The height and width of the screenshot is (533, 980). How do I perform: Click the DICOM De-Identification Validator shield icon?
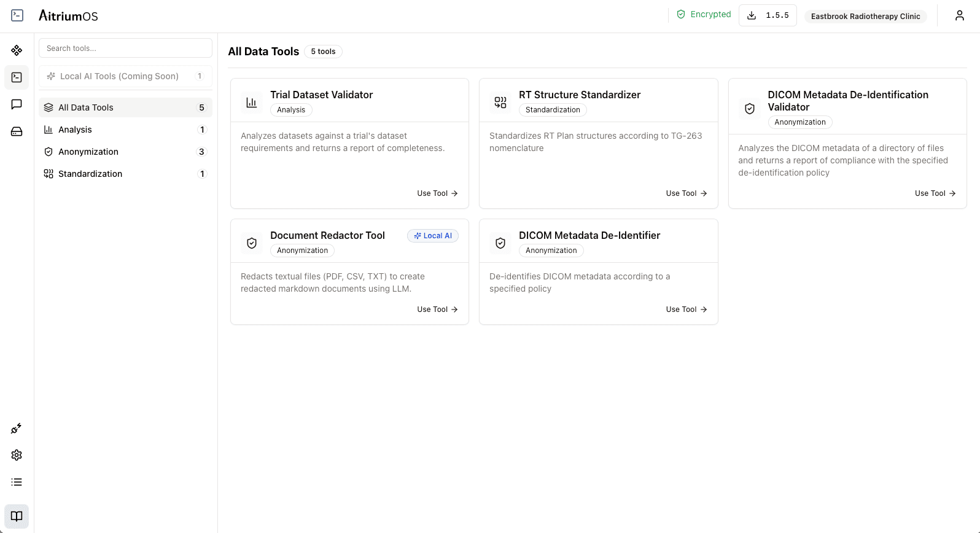(x=750, y=109)
